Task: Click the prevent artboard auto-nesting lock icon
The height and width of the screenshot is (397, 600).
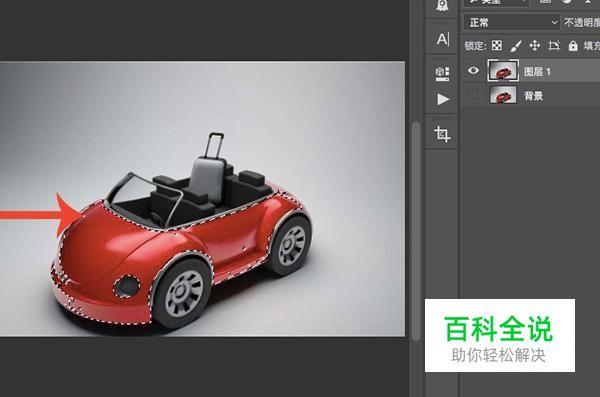Action: click(x=554, y=46)
